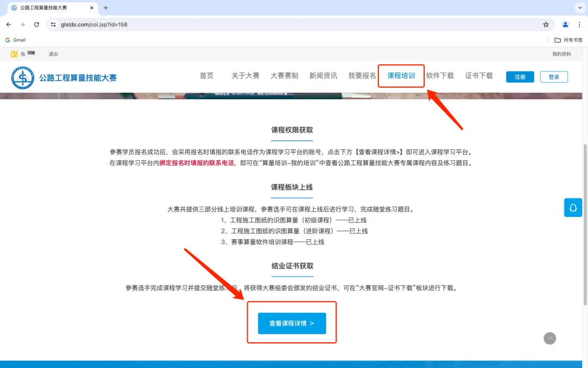Open the highlighted 课程培训 navigation item
This screenshot has height=368, width=588.
point(401,76)
